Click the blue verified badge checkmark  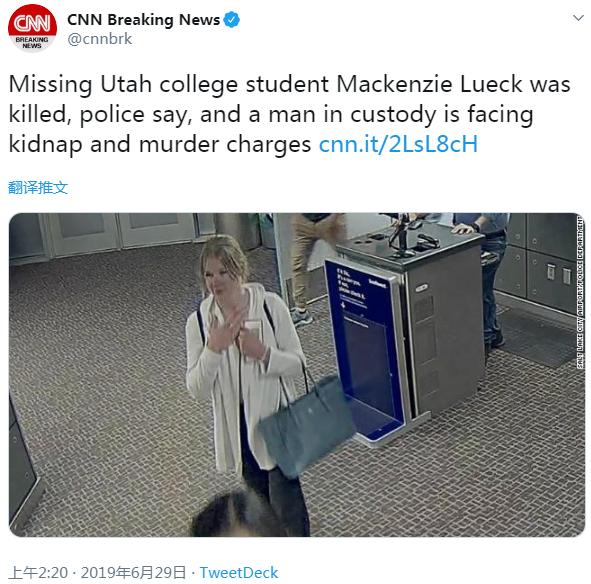point(231,20)
